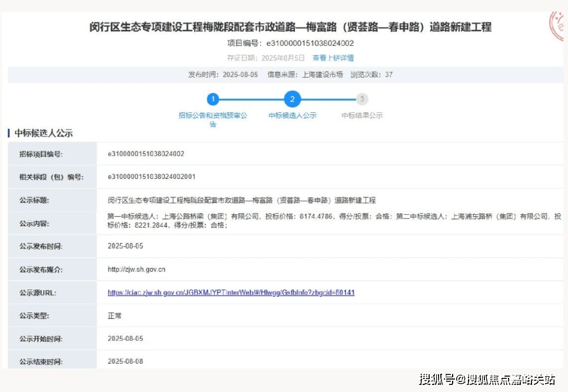Click the http://zjw.sh.gov.cn media address
568x392 pixels.
click(137, 270)
